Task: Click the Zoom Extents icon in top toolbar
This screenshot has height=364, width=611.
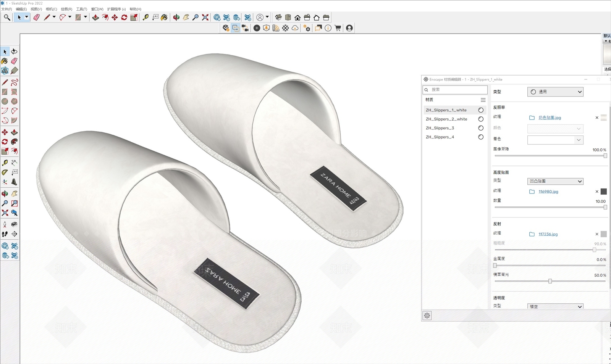Action: point(205,17)
